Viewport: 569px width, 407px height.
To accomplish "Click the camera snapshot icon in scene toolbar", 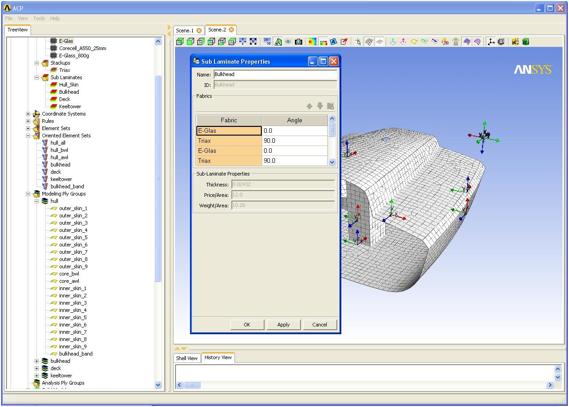I will [x=298, y=42].
